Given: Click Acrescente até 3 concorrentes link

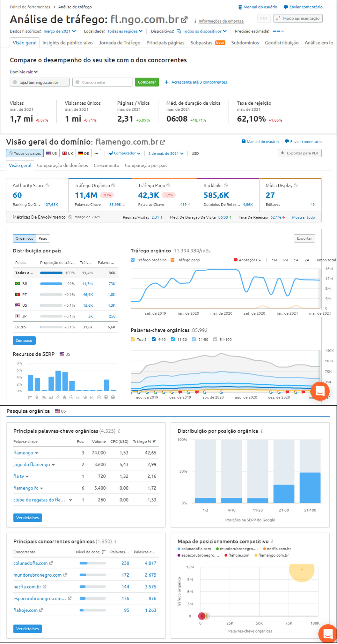Looking at the screenshot, I should coord(196,82).
